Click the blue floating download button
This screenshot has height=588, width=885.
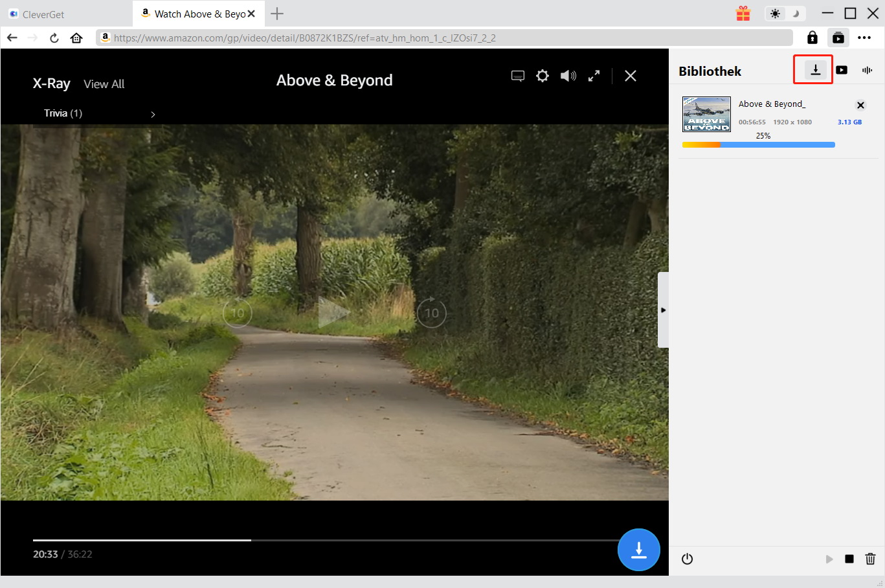(x=638, y=550)
